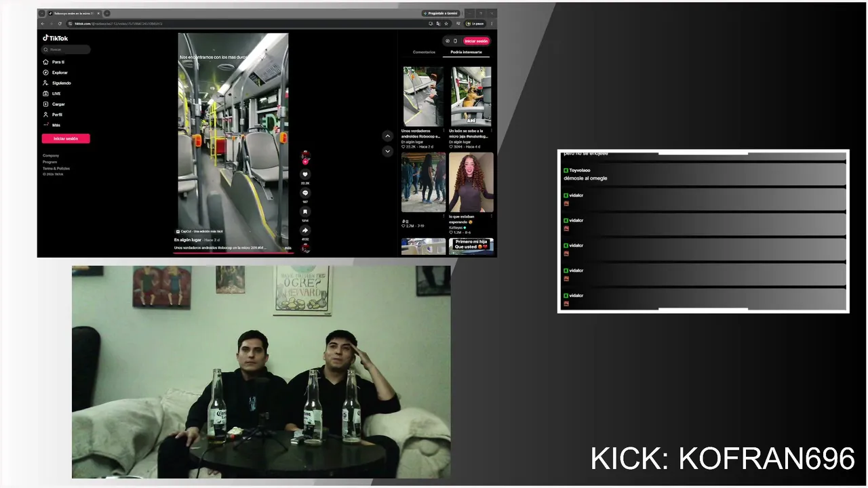This screenshot has width=868, height=488.
Task: Click the video progress bar
Action: (x=233, y=252)
